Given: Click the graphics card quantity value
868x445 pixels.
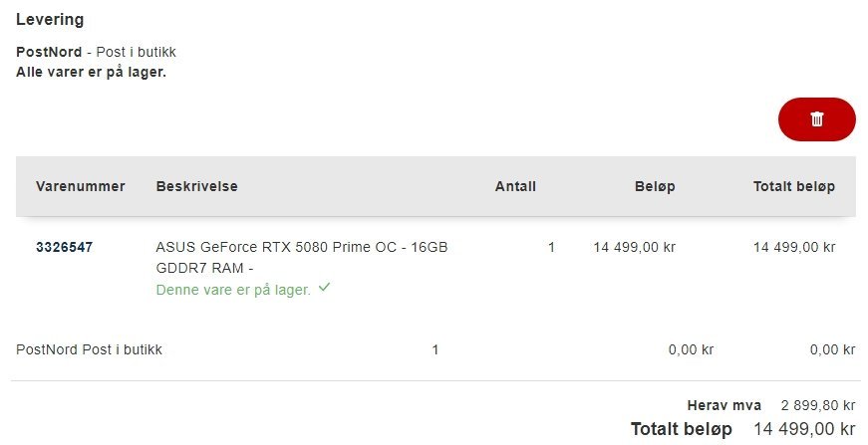Looking at the screenshot, I should (551, 247).
